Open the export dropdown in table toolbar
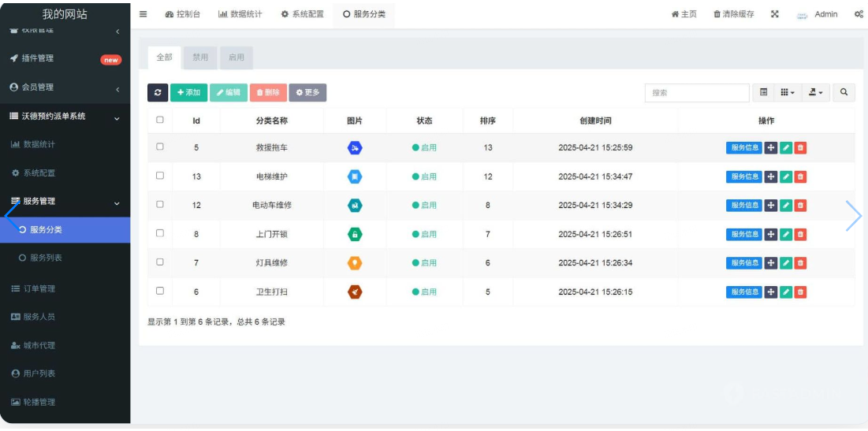The width and height of the screenshot is (868, 431). click(x=815, y=93)
